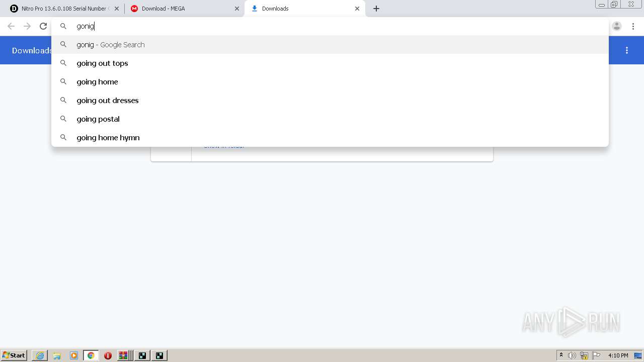Choose 'going postal' suggestion
The height and width of the screenshot is (362, 644).
(x=330, y=119)
